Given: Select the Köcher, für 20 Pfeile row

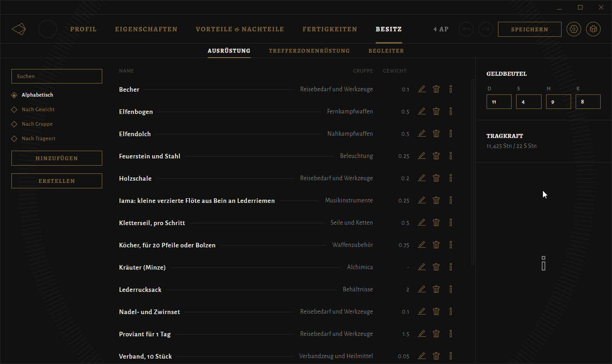Looking at the screenshot, I should click(x=286, y=245).
